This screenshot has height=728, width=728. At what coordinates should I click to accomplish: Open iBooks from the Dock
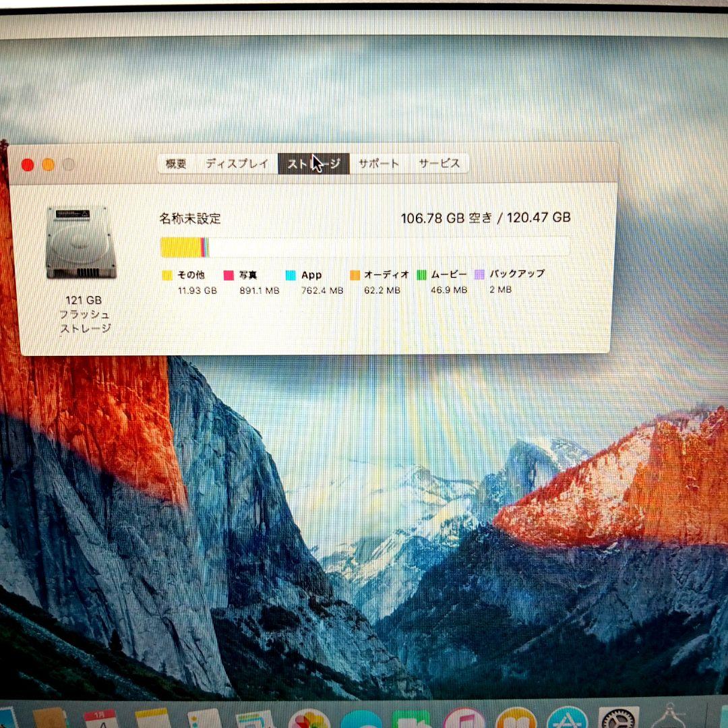point(516,719)
